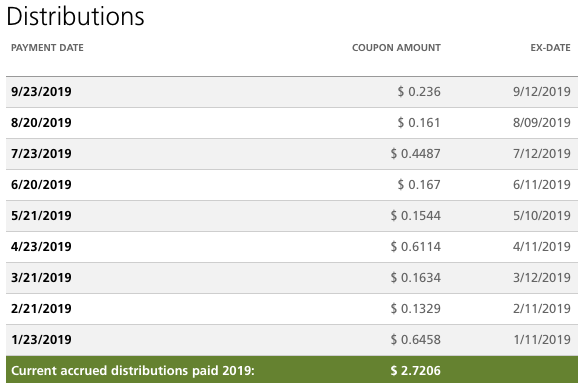Click the $ 0.236 coupon amount
This screenshot has height=383, width=578.
point(419,92)
